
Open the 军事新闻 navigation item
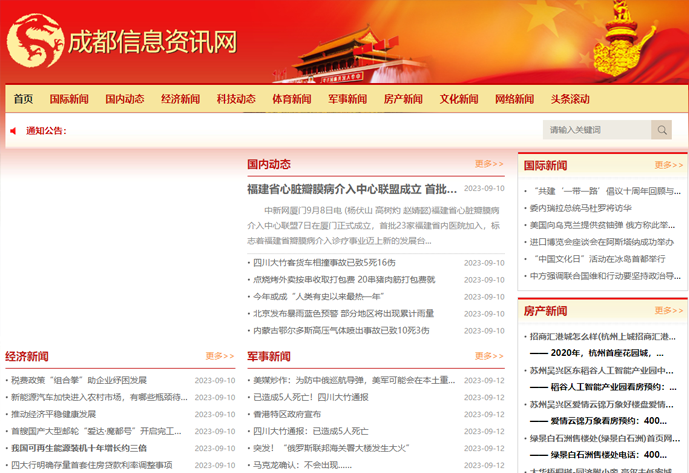(x=347, y=99)
